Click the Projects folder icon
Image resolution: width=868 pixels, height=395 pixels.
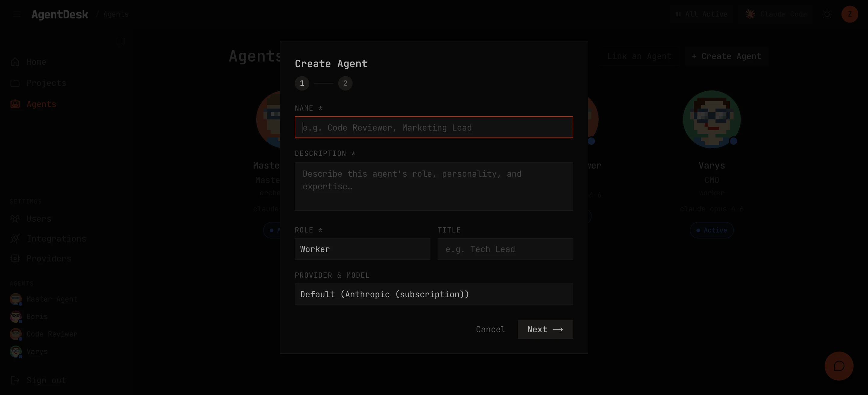click(x=15, y=83)
